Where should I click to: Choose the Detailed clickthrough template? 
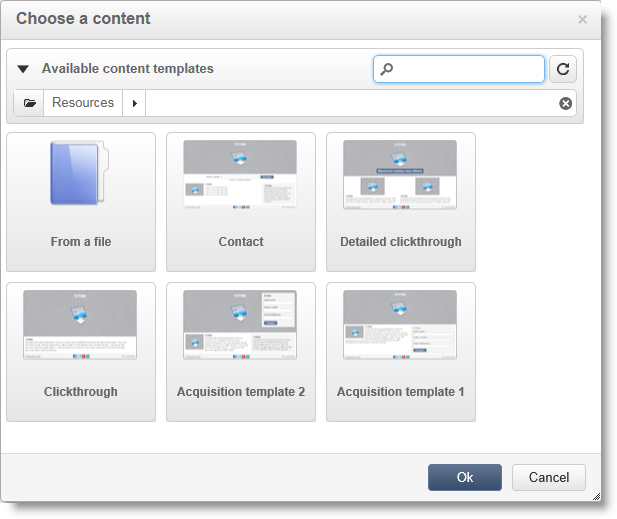(400, 174)
